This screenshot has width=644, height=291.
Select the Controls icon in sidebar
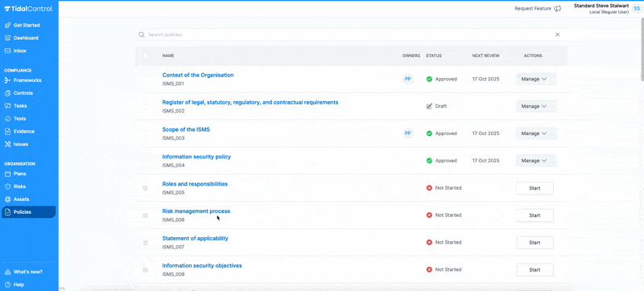click(7, 93)
